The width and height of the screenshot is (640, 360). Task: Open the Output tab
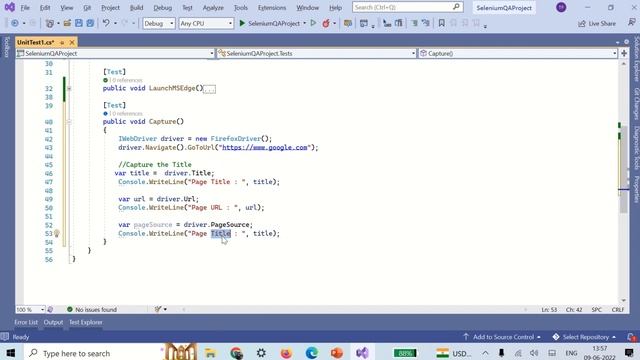tap(53, 322)
